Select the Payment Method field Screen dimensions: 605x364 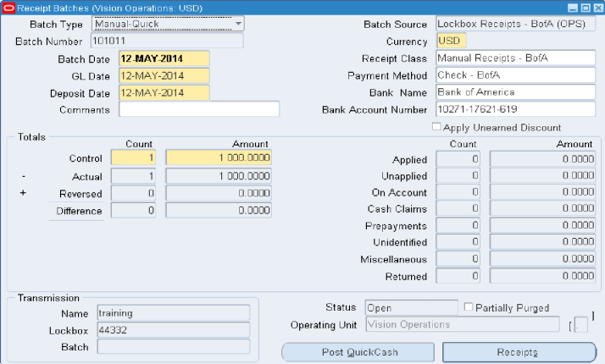515,75
